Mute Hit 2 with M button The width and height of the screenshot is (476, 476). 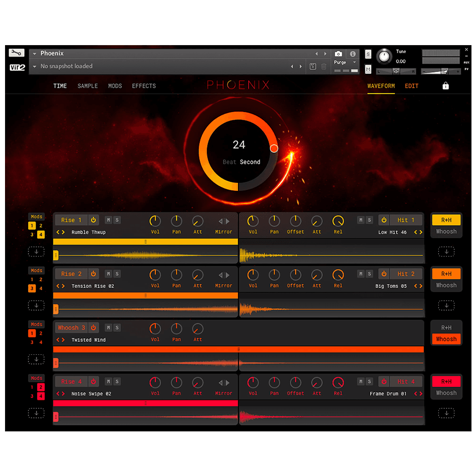(x=361, y=274)
